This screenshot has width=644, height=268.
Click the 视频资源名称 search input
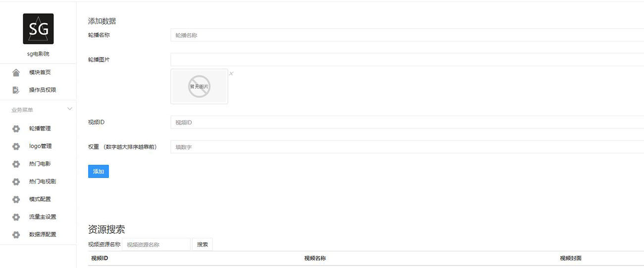(156, 245)
